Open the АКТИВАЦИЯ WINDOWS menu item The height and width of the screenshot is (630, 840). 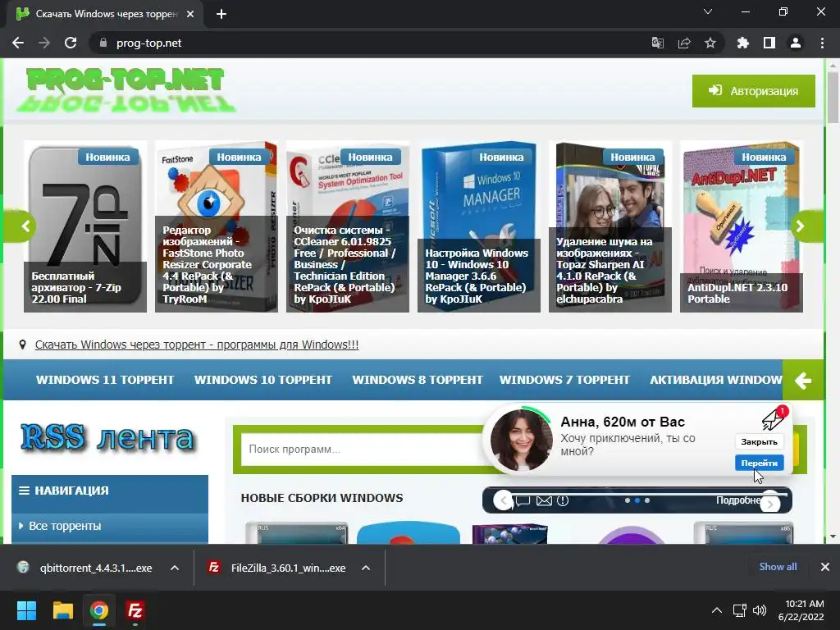click(715, 380)
